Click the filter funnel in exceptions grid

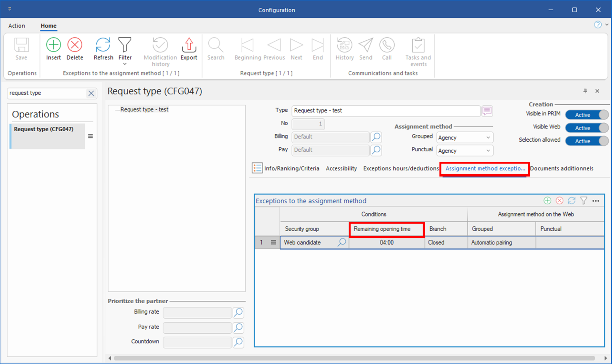pyautogui.click(x=584, y=201)
